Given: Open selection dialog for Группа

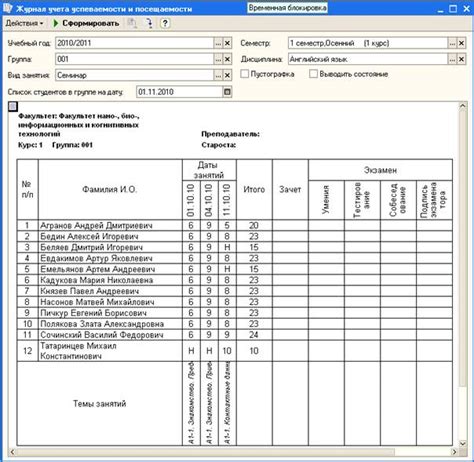Looking at the screenshot, I should (218, 59).
